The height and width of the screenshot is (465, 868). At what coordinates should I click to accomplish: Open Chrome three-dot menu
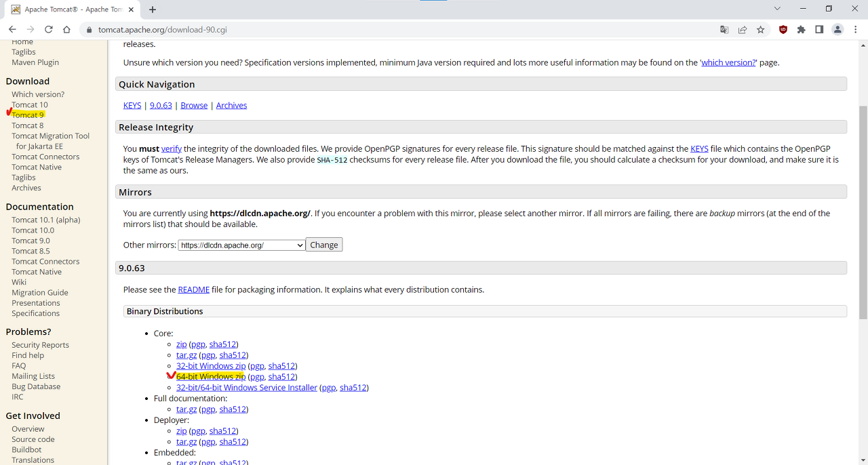[x=856, y=29]
